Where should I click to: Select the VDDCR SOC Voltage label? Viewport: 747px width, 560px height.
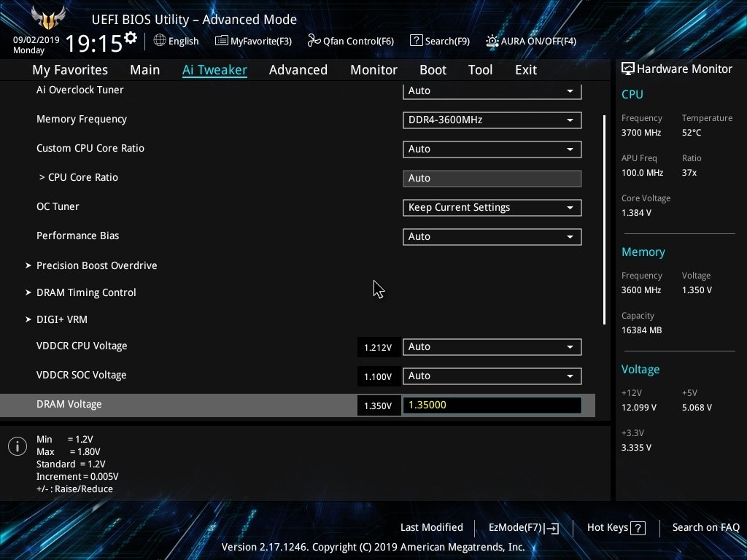point(82,376)
